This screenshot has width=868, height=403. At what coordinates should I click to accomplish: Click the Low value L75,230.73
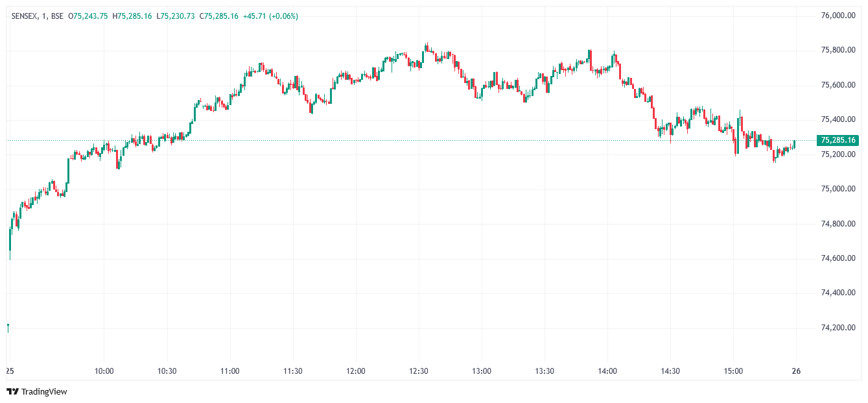point(175,16)
